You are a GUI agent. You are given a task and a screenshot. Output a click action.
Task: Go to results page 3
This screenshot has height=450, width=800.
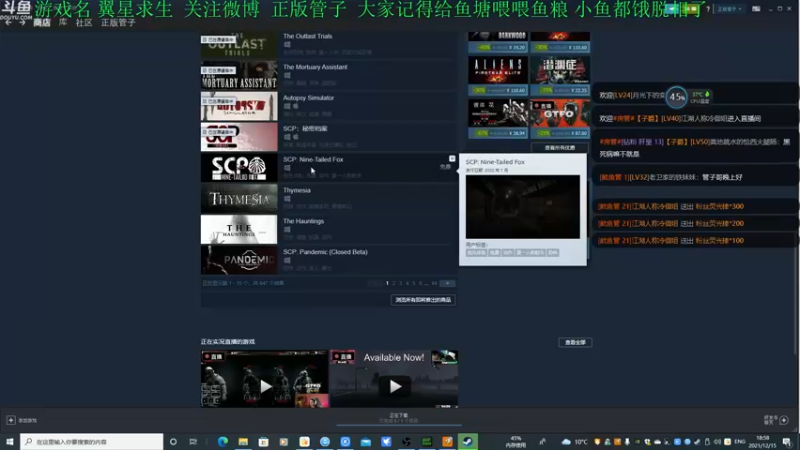click(x=401, y=283)
